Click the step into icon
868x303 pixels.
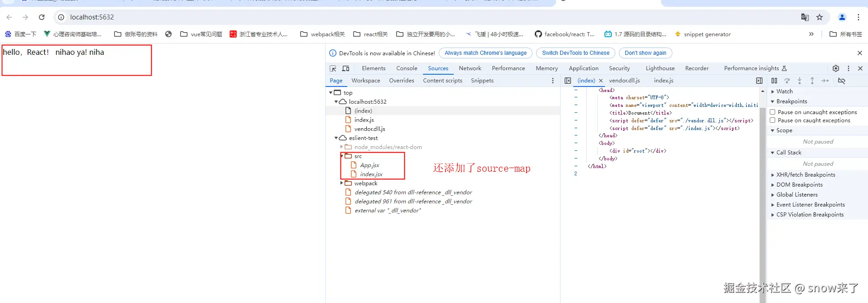(800, 81)
